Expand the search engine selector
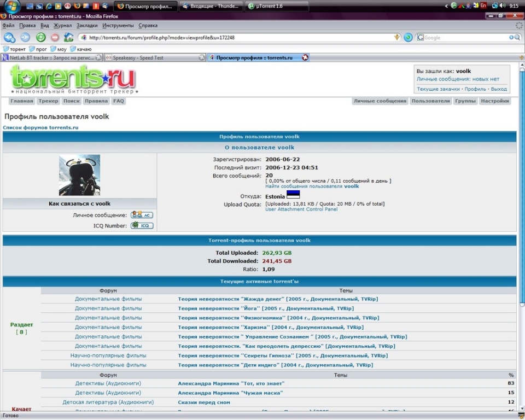This screenshot has height=420, width=525. pyautogui.click(x=420, y=38)
